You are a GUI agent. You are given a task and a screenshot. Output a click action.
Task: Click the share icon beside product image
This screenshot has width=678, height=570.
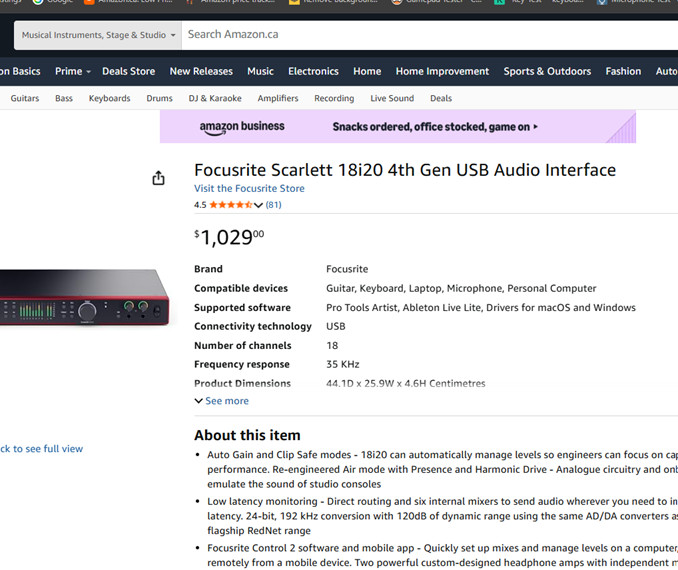[159, 178]
